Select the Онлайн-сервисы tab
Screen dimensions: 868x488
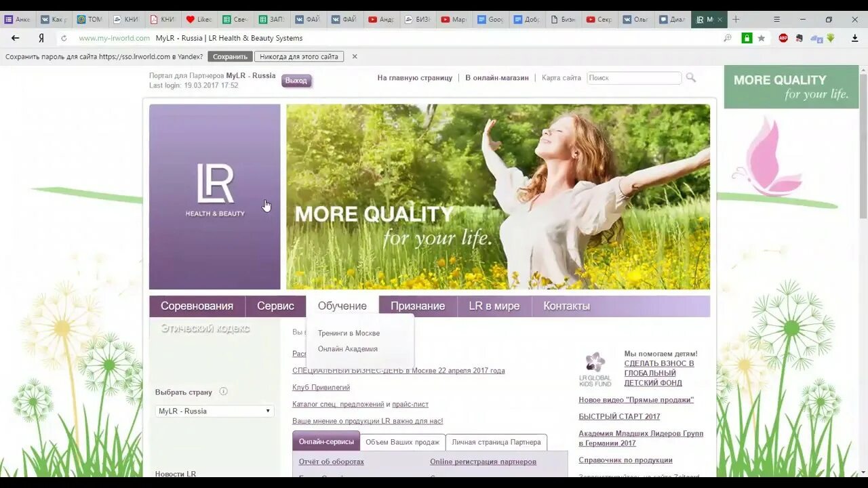pos(326,442)
